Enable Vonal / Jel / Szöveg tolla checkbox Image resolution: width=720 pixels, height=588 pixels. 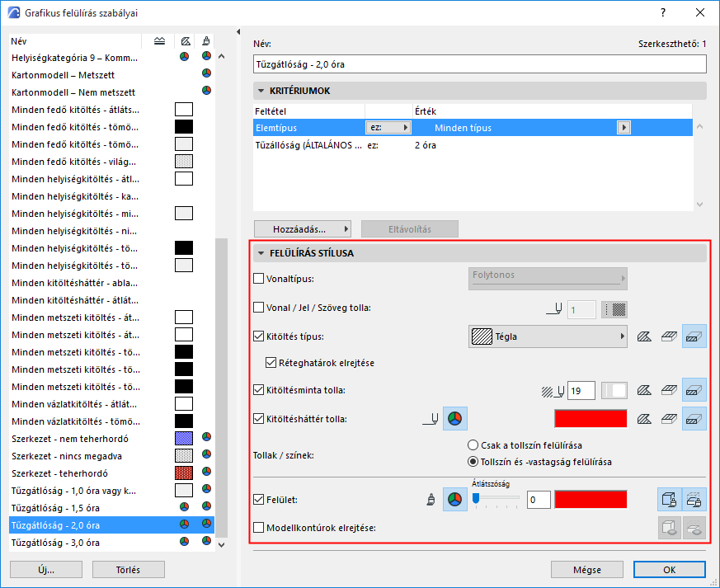click(258, 308)
